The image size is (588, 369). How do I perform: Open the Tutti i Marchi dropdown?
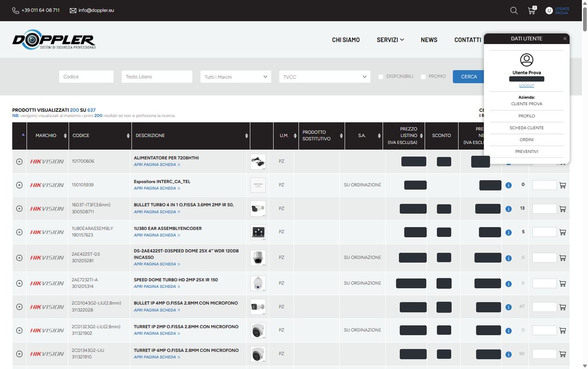[236, 77]
